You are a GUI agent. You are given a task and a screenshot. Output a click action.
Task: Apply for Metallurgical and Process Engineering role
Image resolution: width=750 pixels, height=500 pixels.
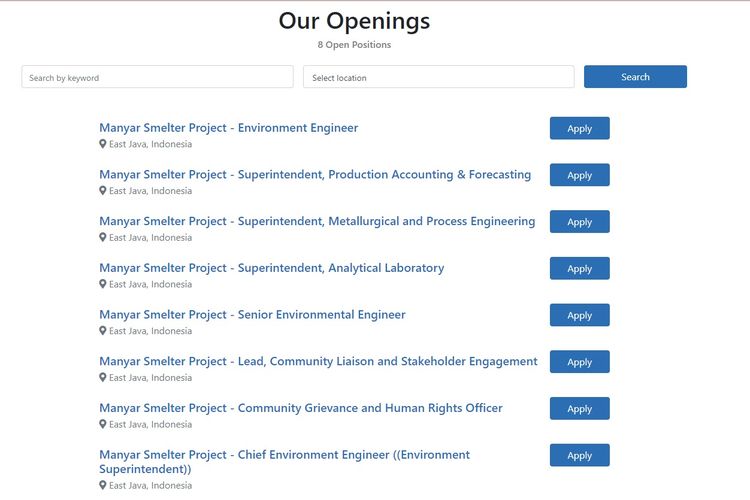[x=580, y=222]
